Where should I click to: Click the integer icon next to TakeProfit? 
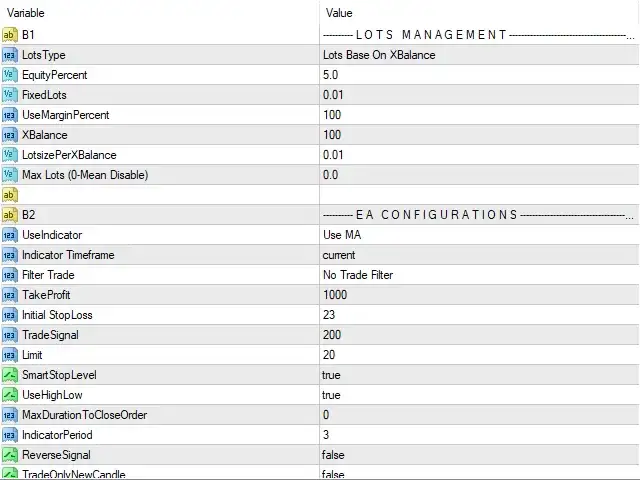point(9,295)
